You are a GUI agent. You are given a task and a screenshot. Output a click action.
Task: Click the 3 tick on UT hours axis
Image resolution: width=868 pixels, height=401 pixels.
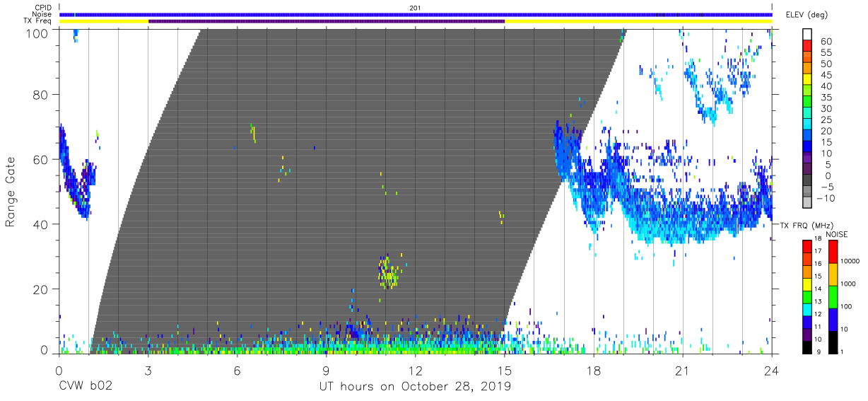(x=148, y=371)
